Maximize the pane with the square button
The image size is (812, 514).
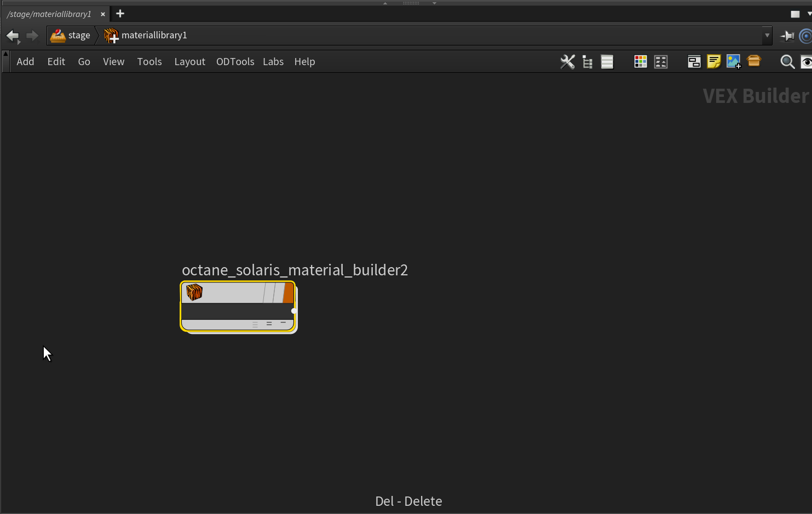(795, 14)
